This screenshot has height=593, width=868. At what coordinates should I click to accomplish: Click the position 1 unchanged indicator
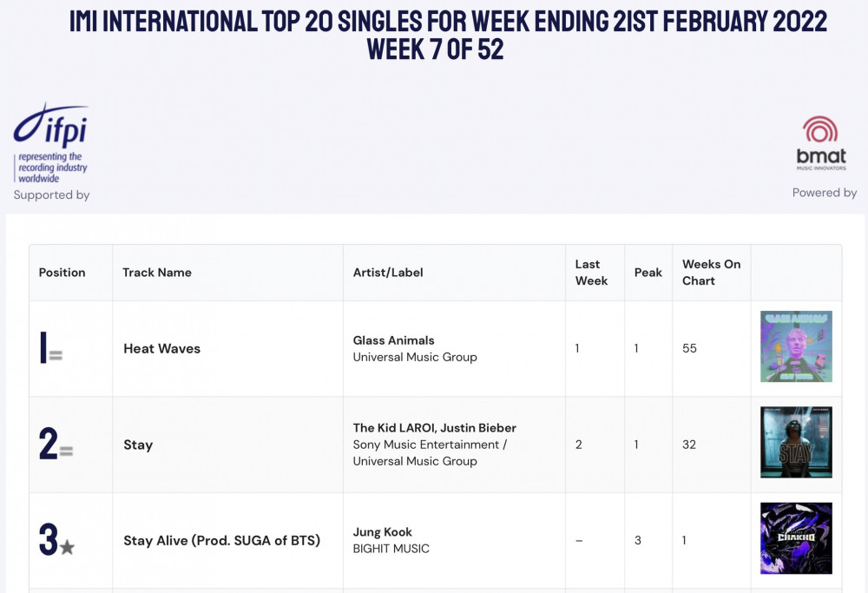pyautogui.click(x=56, y=355)
